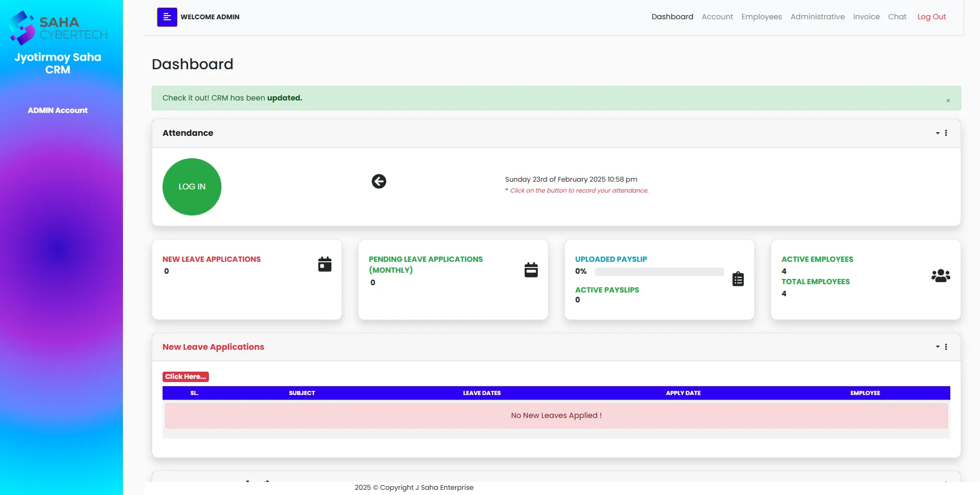Dismiss the CRM updated notification
The width and height of the screenshot is (980, 495).
(947, 100)
